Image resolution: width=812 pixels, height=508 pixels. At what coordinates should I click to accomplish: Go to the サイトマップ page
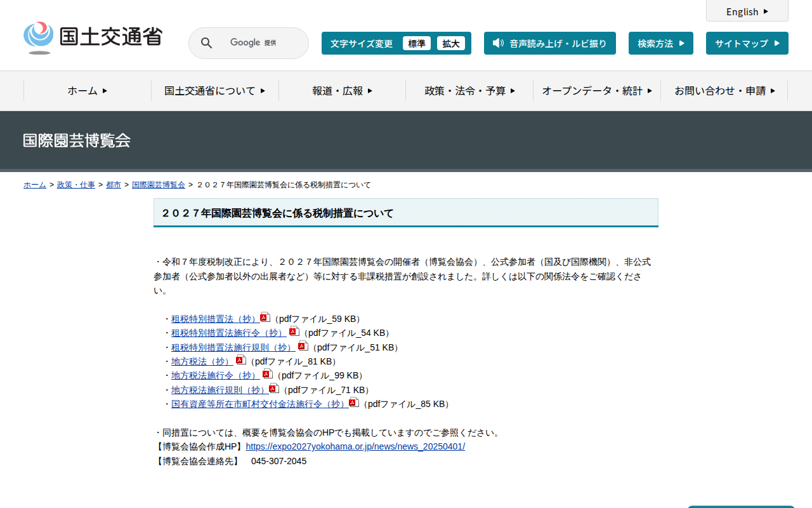pyautogui.click(x=747, y=43)
